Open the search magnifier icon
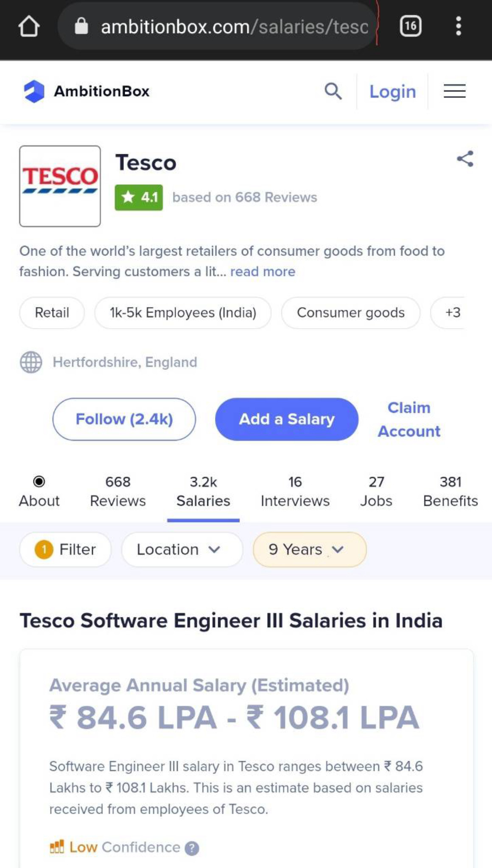The height and width of the screenshot is (868, 492). [333, 91]
